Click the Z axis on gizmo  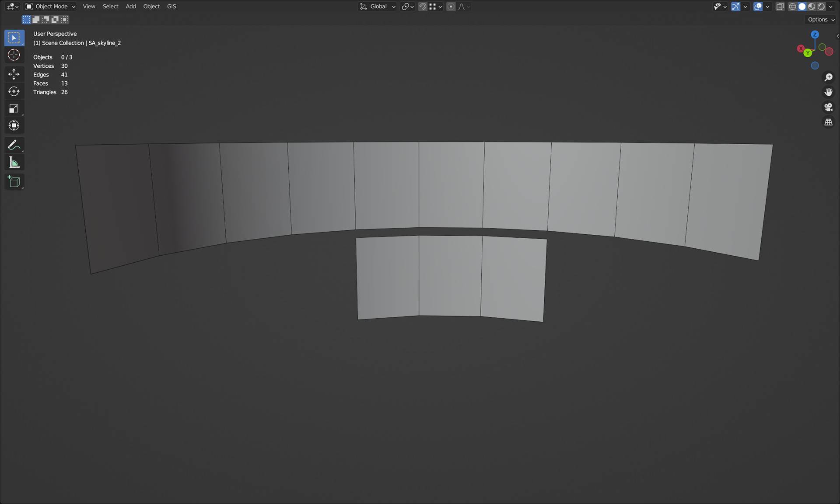coord(815,35)
